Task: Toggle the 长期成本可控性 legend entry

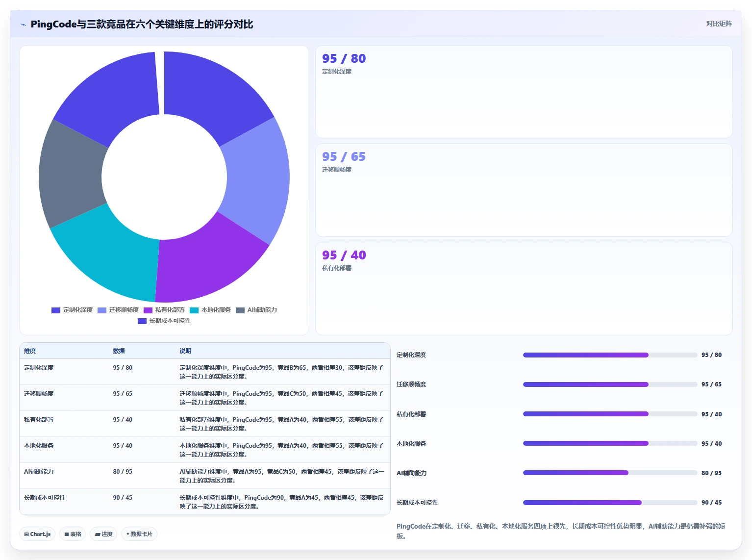Action: pyautogui.click(x=164, y=321)
